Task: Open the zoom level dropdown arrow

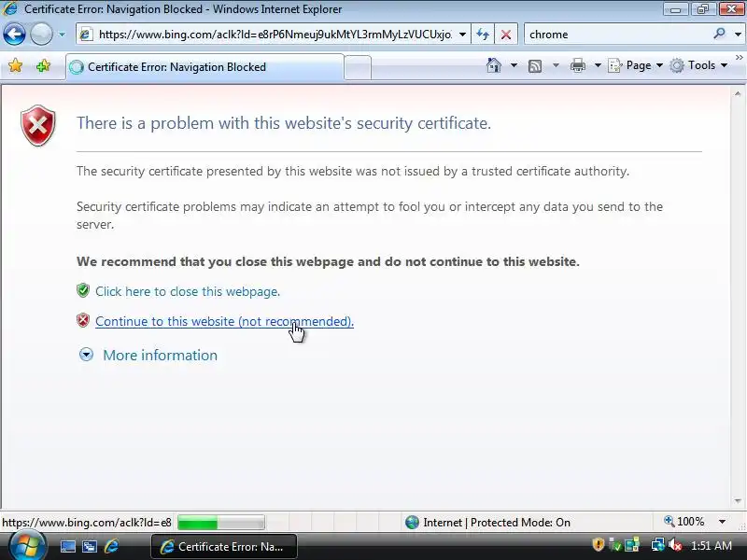Action: pyautogui.click(x=722, y=522)
